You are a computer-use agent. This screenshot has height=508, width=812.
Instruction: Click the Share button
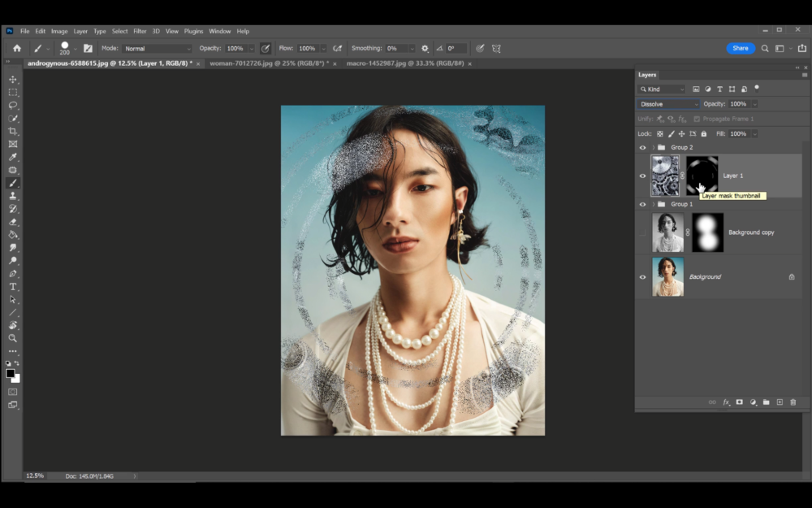(x=740, y=48)
